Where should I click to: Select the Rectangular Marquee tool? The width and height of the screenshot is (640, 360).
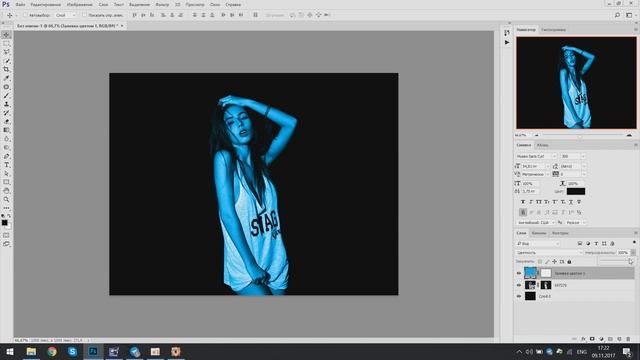pos(6,43)
